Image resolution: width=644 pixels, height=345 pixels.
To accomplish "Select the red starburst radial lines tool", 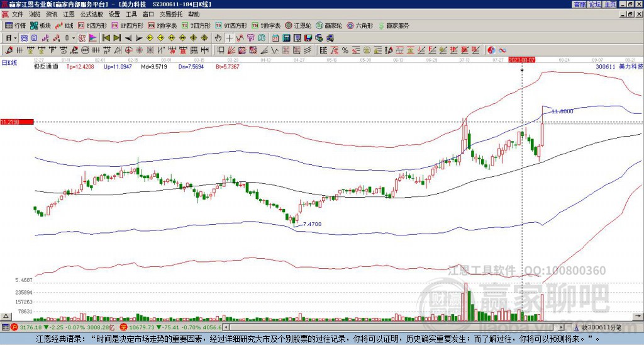I will 139,50.
